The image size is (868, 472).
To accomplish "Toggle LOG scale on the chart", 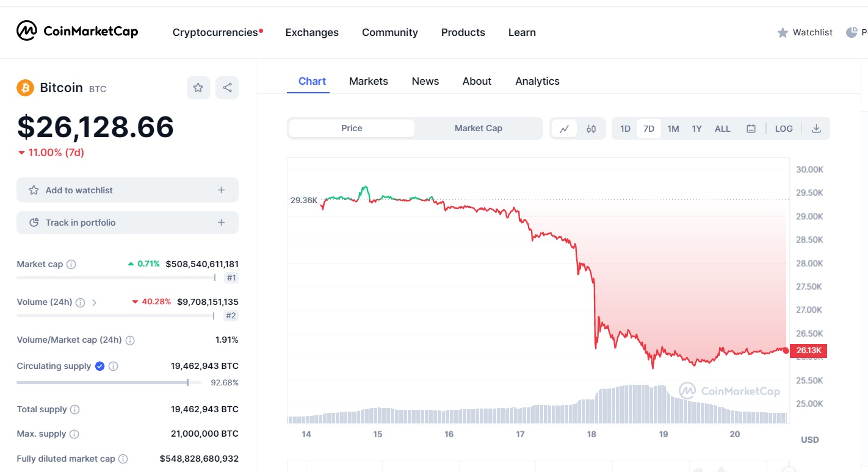I will [784, 129].
